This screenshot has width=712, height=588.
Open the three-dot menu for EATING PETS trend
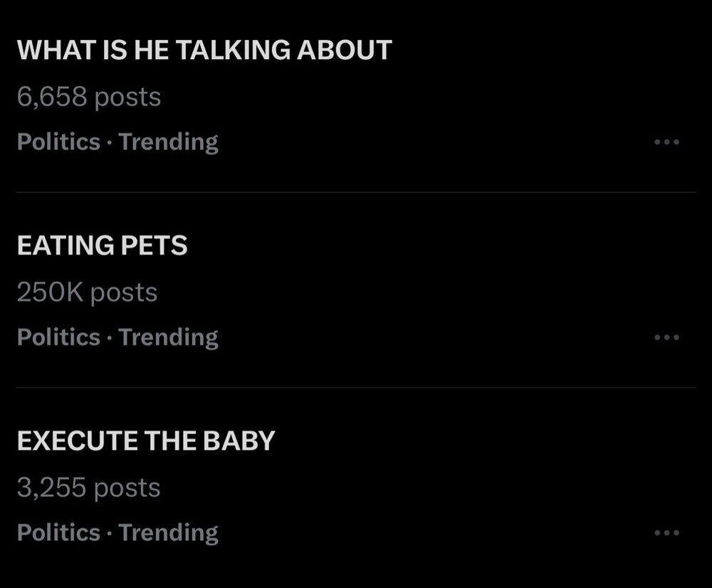[666, 337]
